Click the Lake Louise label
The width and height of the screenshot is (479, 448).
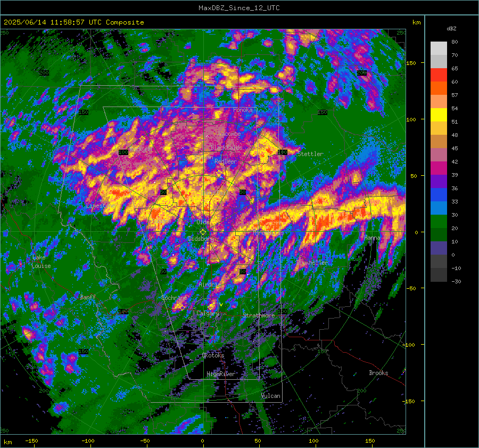click(x=42, y=262)
